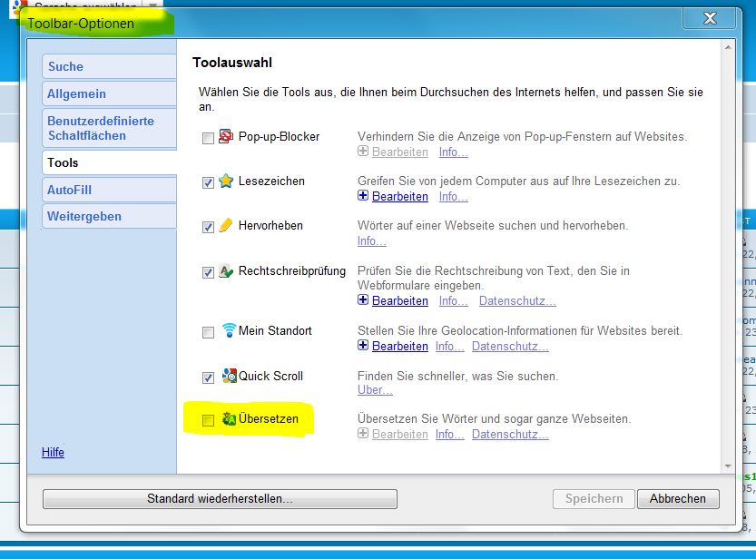Viewport: 756px width, 559px height.
Task: Open the Über link for Quick Scroll
Action: point(375,390)
